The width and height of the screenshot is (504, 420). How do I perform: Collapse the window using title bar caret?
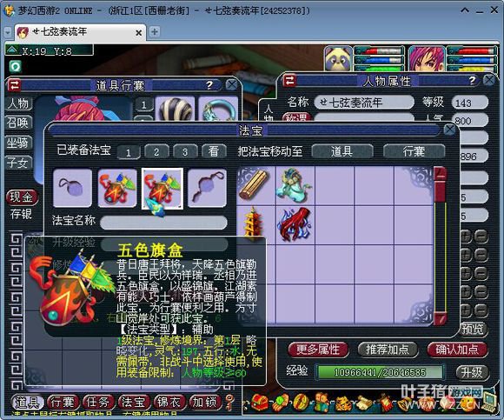[465, 10]
